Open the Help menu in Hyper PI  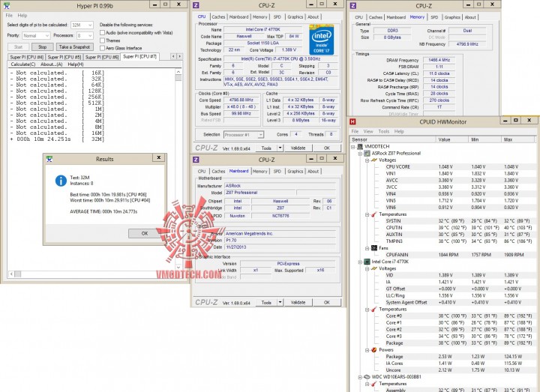[x=22, y=16]
